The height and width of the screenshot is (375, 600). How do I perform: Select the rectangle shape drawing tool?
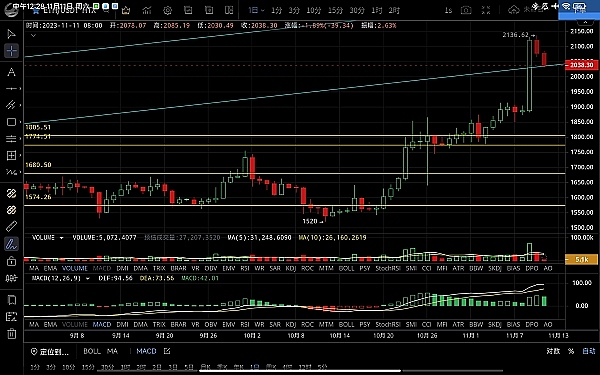(11, 122)
